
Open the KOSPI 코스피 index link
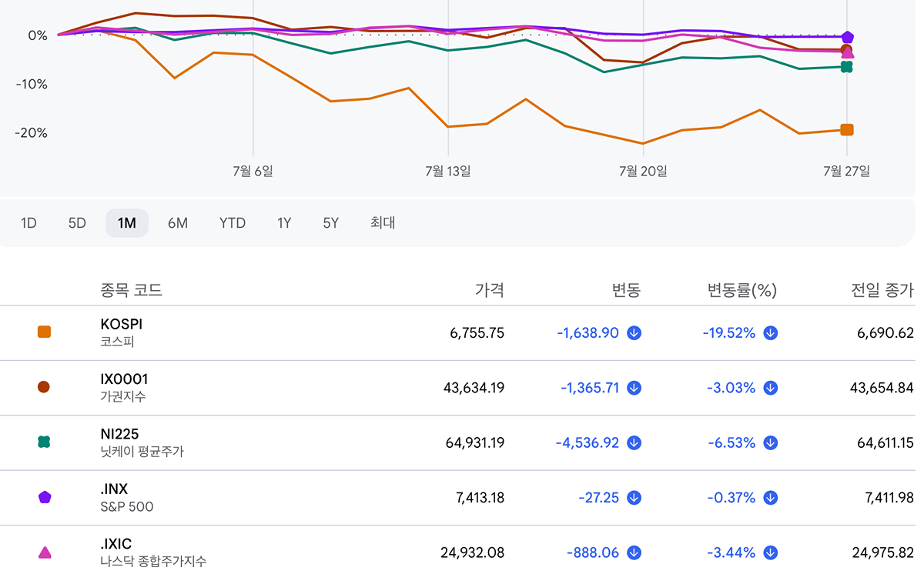pyautogui.click(x=122, y=333)
